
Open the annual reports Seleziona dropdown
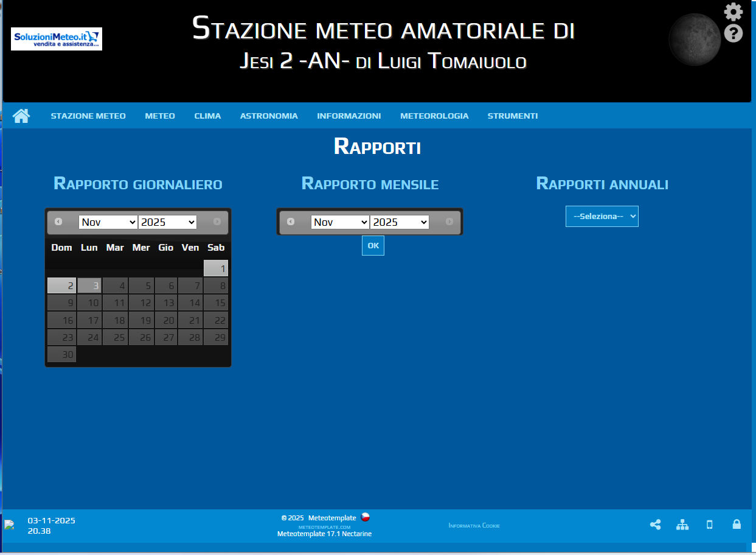pyautogui.click(x=602, y=216)
